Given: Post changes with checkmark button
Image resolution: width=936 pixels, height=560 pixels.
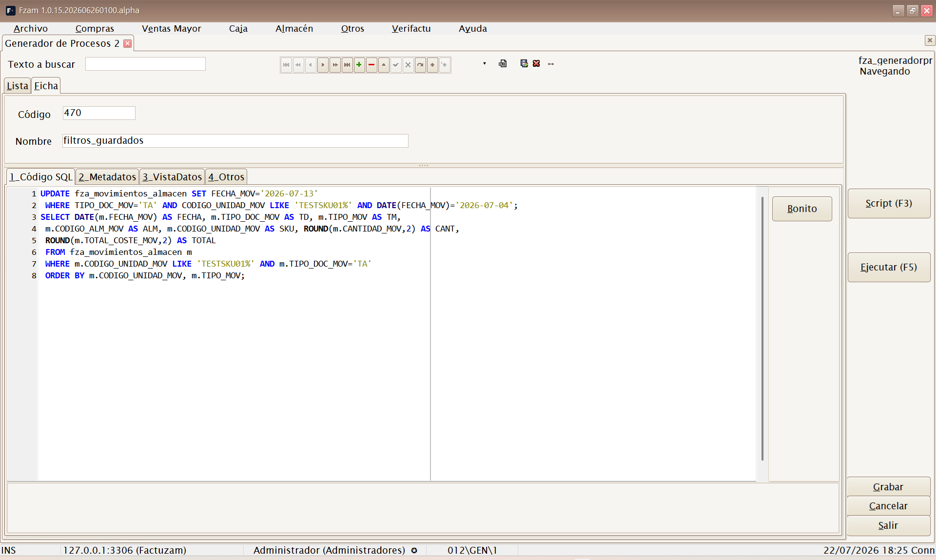Looking at the screenshot, I should tap(396, 65).
